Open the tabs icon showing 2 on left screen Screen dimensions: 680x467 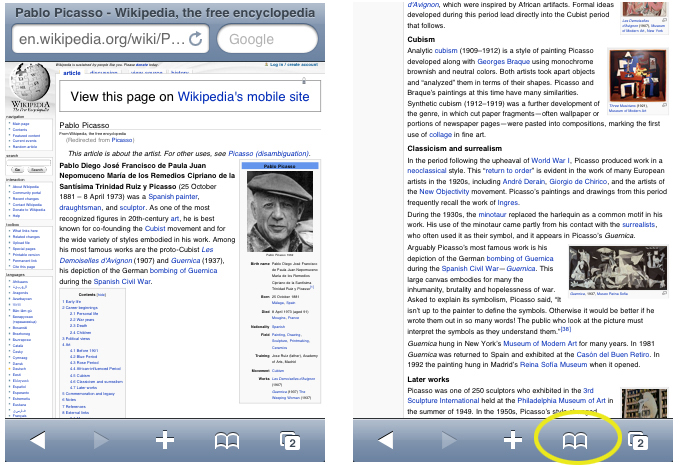coord(290,441)
